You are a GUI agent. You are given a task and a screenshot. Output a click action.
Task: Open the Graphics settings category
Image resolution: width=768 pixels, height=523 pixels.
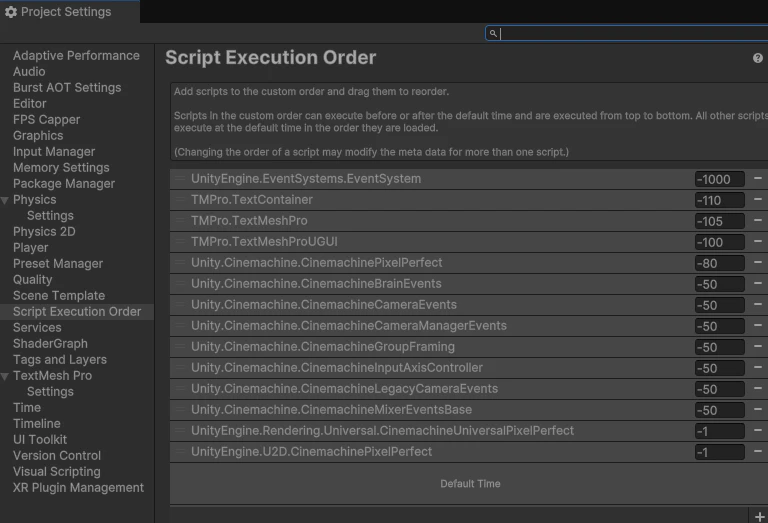38,136
